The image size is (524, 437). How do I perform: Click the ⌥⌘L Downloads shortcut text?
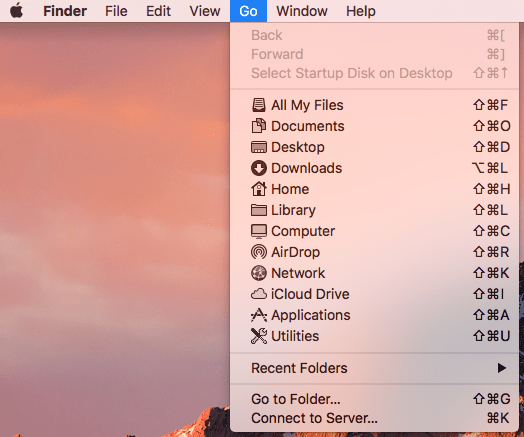pyautogui.click(x=490, y=168)
